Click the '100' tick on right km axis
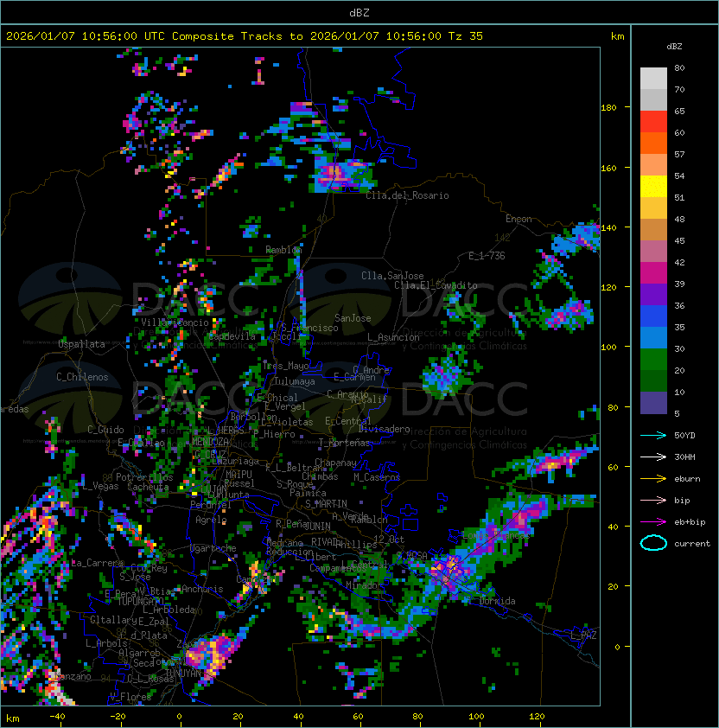The height and width of the screenshot is (728, 719). (x=608, y=347)
